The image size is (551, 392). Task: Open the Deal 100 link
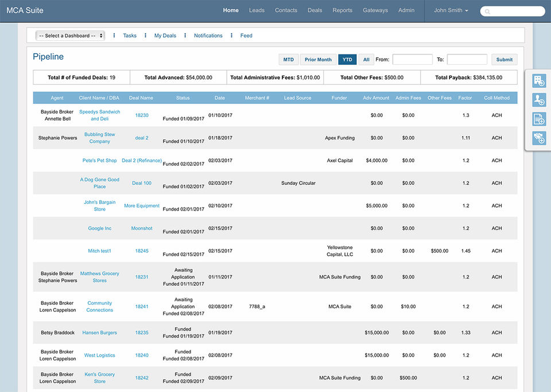pos(142,183)
